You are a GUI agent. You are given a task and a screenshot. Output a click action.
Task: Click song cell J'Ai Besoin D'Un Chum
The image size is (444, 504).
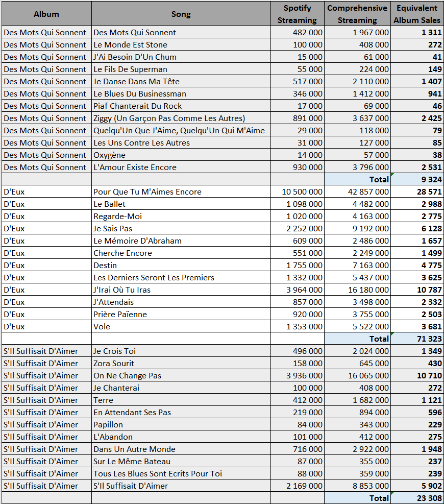click(x=181, y=57)
